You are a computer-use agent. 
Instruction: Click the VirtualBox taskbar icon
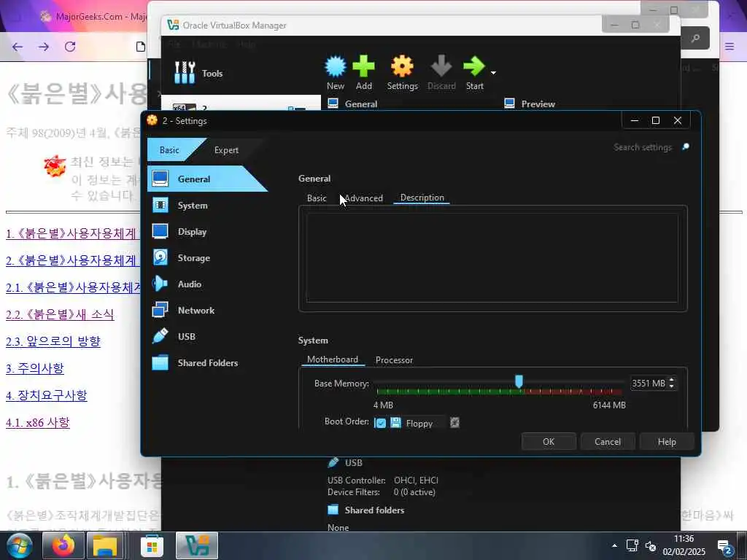(x=197, y=545)
